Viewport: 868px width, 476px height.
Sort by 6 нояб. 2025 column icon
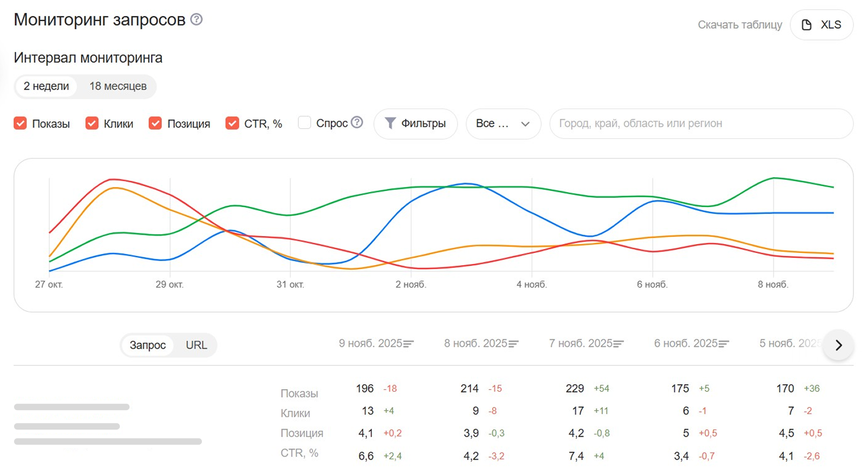724,344
